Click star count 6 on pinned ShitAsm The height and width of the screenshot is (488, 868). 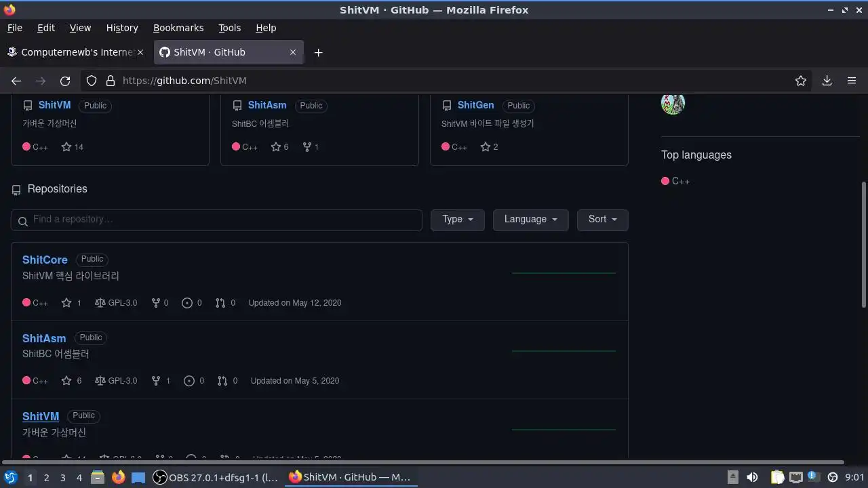click(x=279, y=147)
